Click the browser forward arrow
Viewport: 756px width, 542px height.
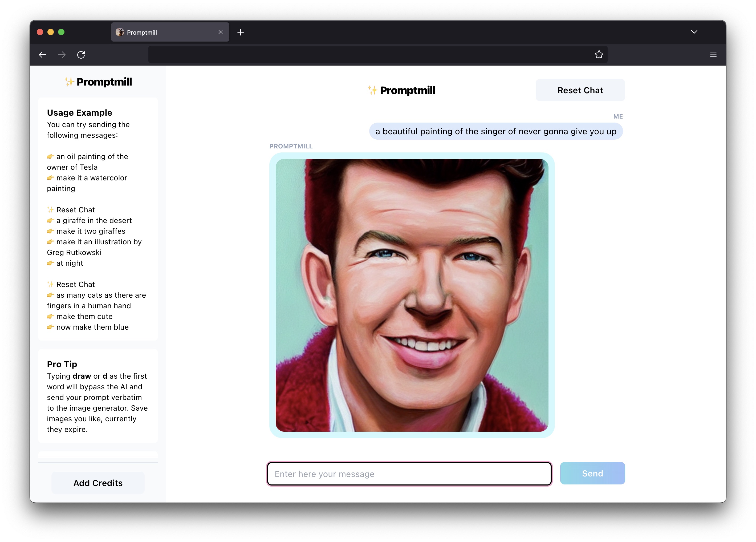[62, 55]
